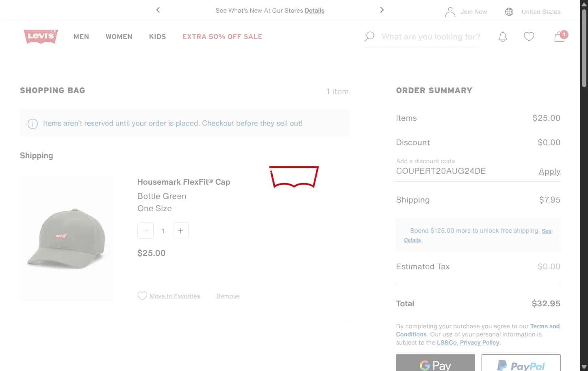The image size is (588, 371).
Task: Click the info icon in reservation notice
Action: [x=33, y=124]
